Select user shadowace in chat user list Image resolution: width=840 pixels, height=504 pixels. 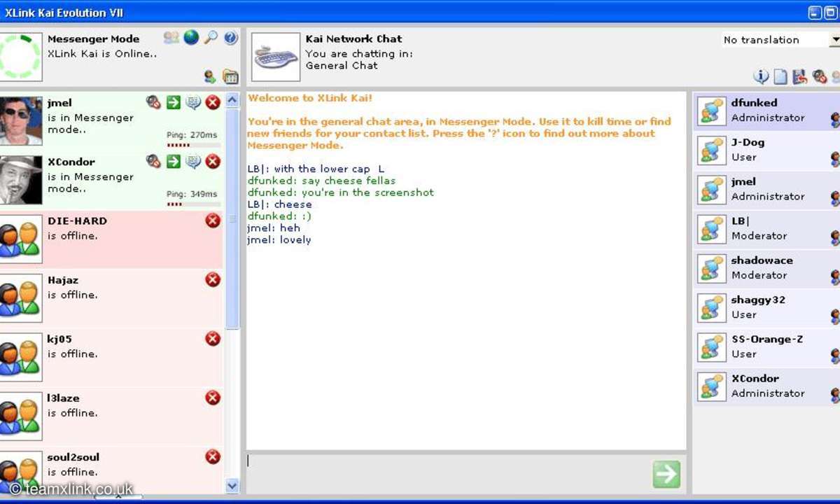(766, 268)
